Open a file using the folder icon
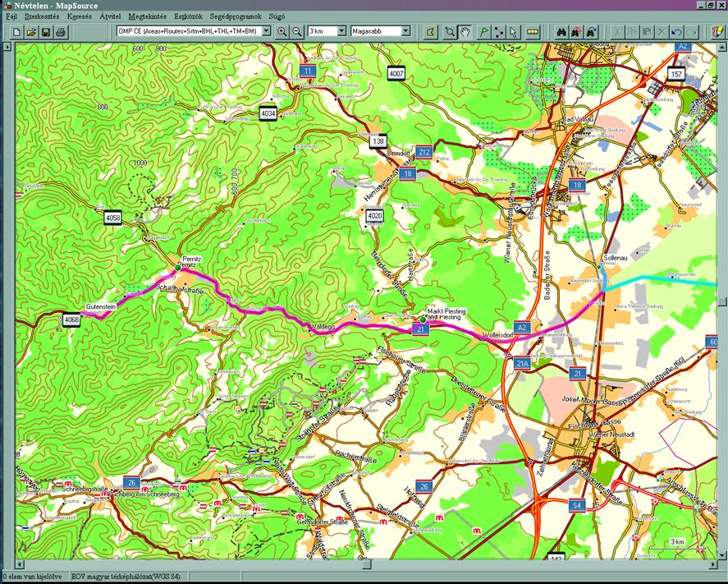The width and height of the screenshot is (728, 584). tap(31, 32)
